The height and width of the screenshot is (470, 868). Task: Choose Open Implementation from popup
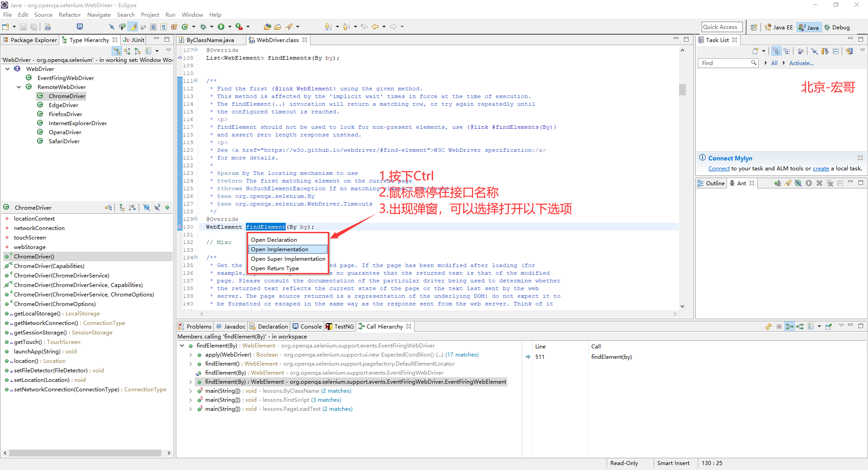pos(288,249)
